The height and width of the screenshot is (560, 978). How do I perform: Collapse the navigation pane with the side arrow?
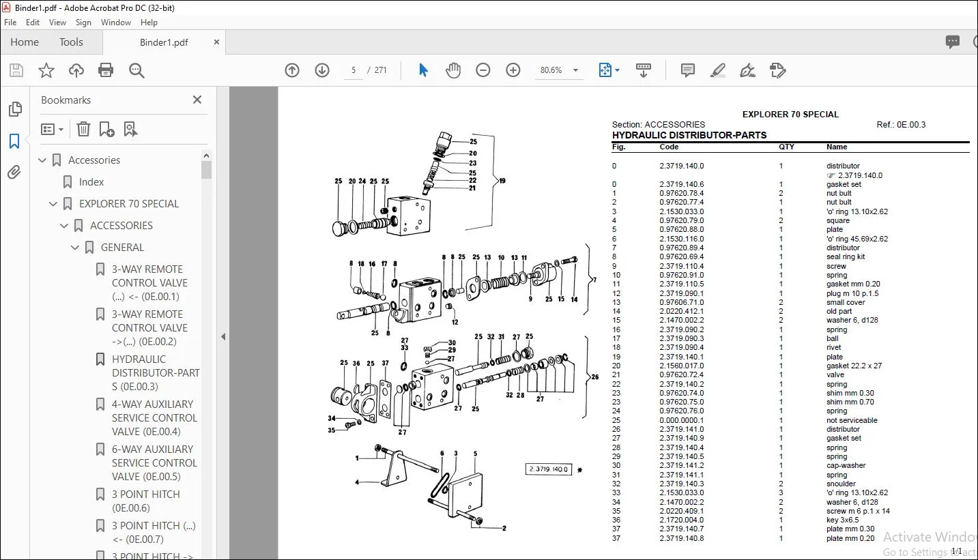pos(222,336)
